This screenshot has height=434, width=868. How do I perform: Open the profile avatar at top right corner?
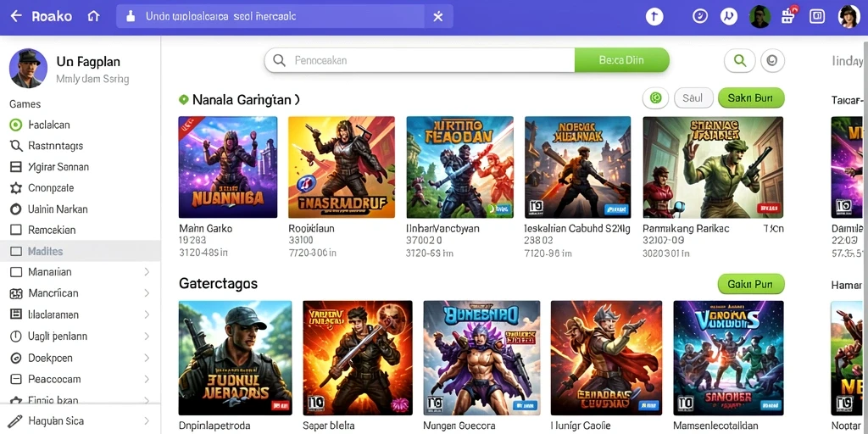pyautogui.click(x=849, y=17)
